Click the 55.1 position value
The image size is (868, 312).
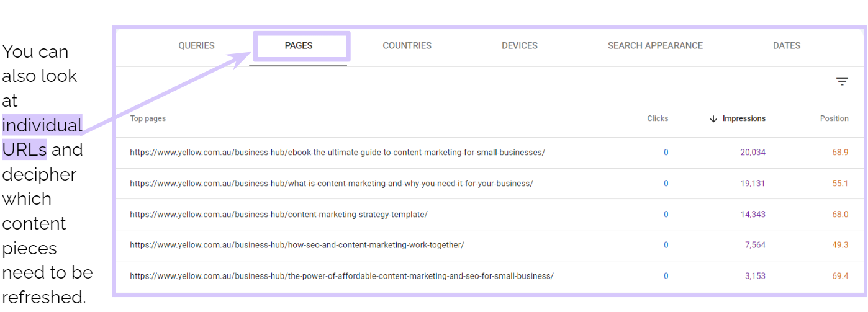840,183
